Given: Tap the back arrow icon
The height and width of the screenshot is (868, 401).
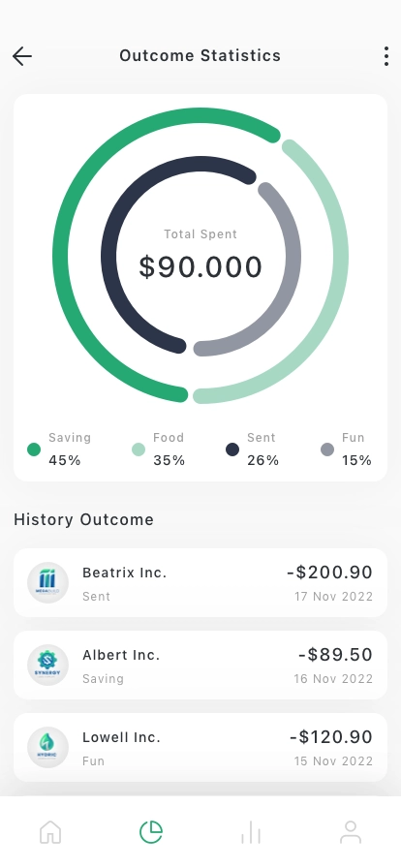Looking at the screenshot, I should pos(22,56).
